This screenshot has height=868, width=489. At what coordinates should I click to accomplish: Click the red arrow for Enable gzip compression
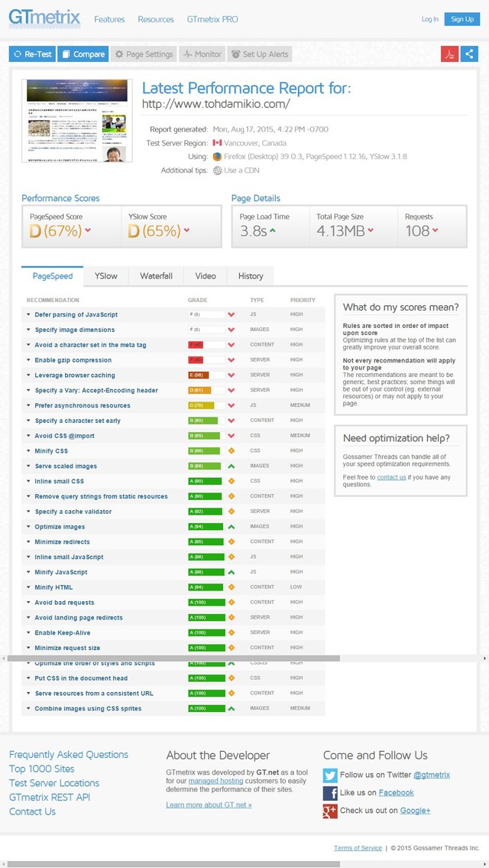[x=232, y=360]
